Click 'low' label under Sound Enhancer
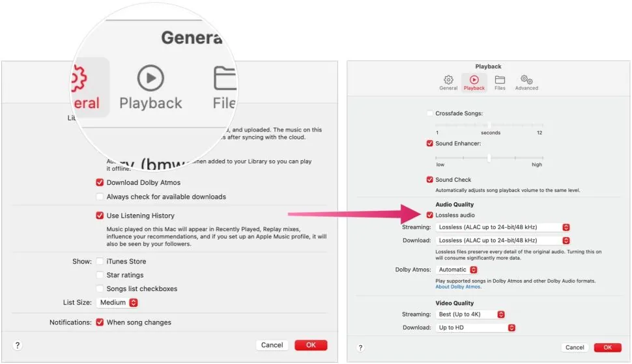 (x=440, y=165)
